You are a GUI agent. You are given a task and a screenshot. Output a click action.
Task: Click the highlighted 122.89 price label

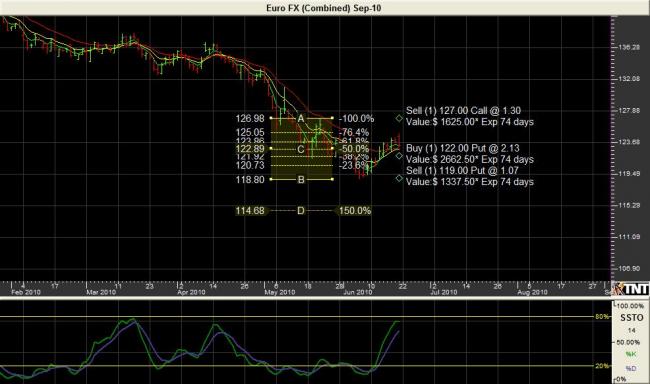pos(250,149)
